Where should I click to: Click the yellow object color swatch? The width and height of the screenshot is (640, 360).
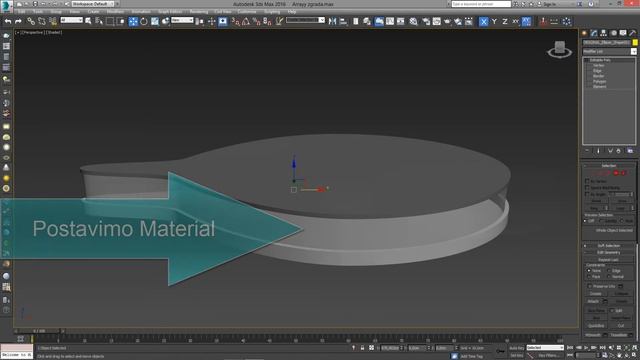pos(635,42)
